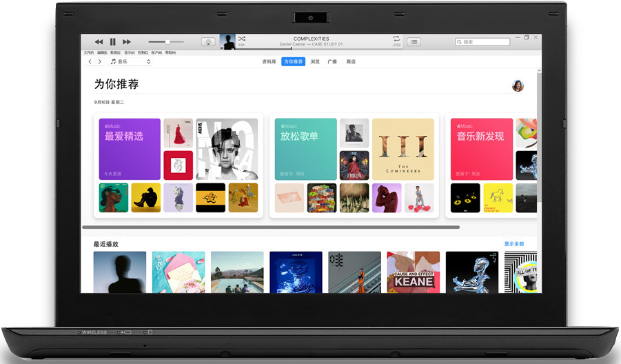Open the chrome figure recently played album
The width and height of the screenshot is (621, 364).
[x=472, y=272]
